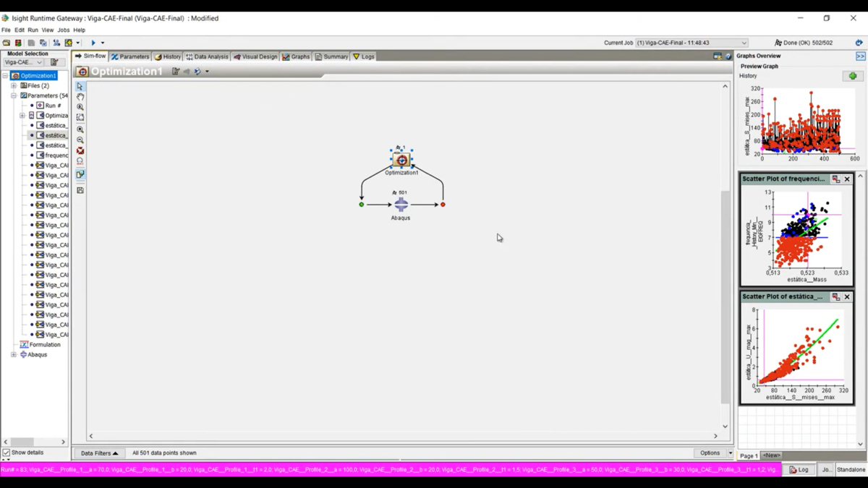This screenshot has width=868, height=488.
Task: Open the Model Selection Viga-CAE dropdown
Action: [23, 63]
